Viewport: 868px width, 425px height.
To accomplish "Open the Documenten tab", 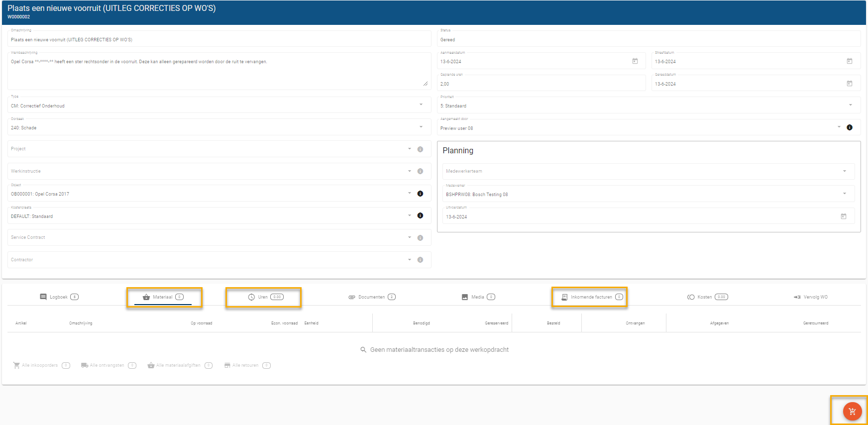I will tap(371, 297).
